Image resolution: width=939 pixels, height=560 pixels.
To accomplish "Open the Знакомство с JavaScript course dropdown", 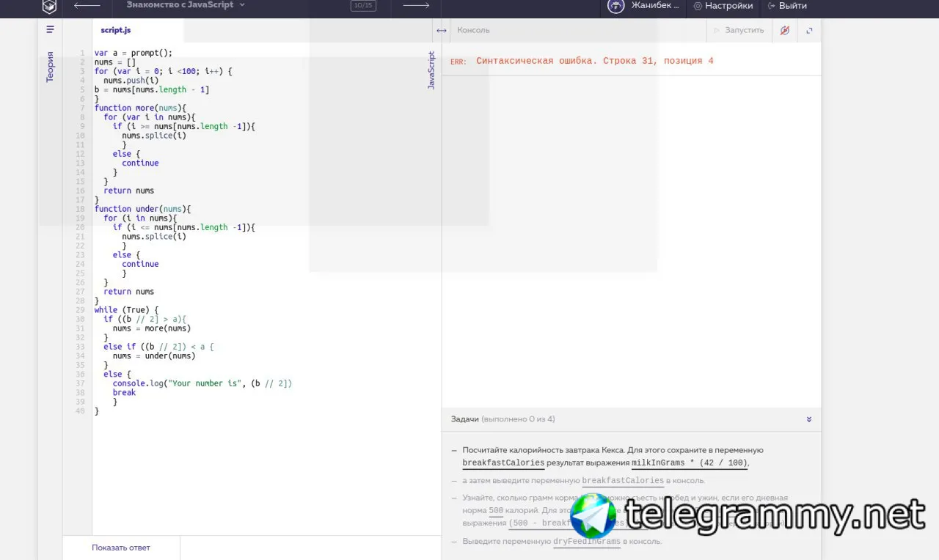I will pos(186,5).
